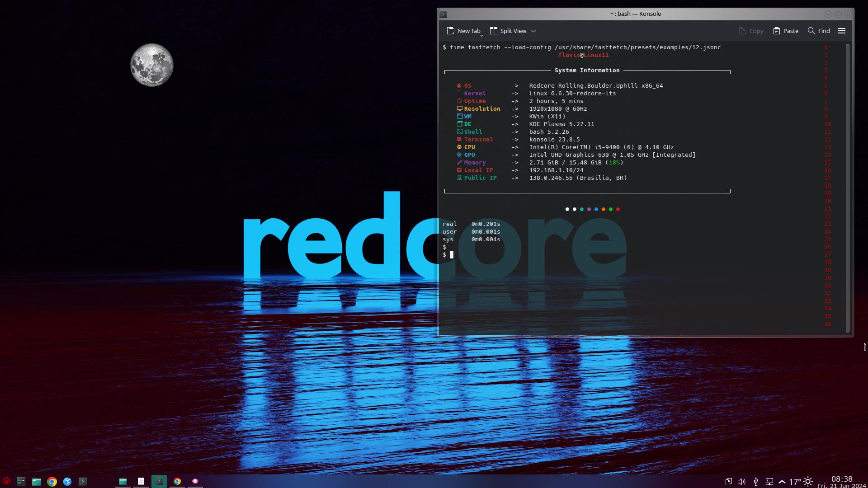This screenshot has width=868, height=488.
Task: Click the Shell value bash 5.2.26
Action: (x=549, y=132)
